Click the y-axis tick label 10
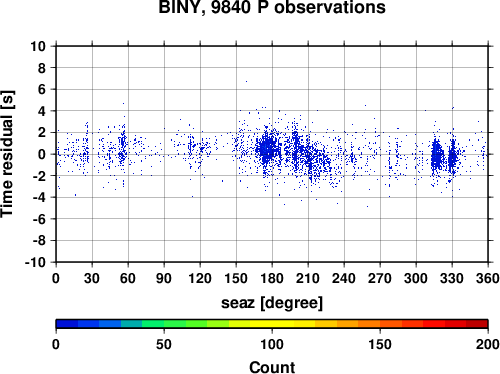 click(38, 46)
